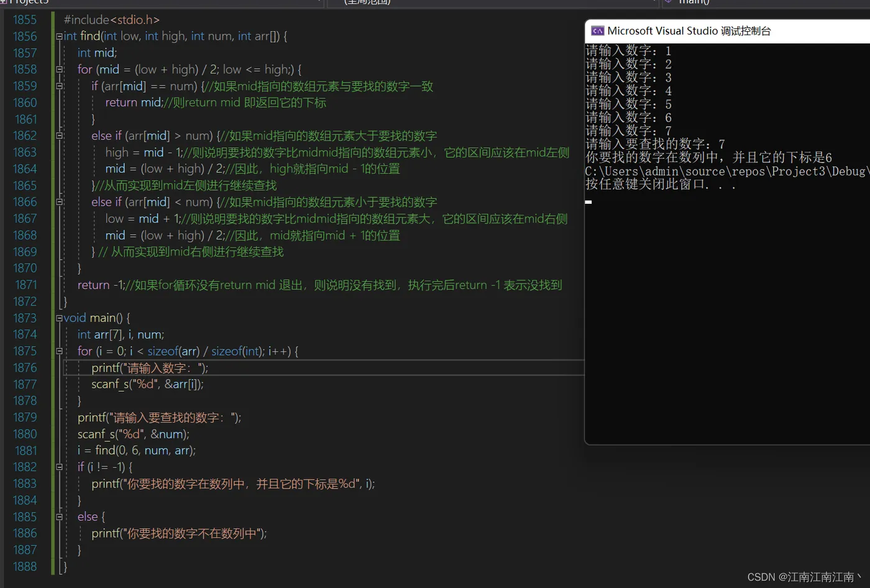Collapse the for loop at line 1858
This screenshot has width=870, height=588.
click(59, 70)
